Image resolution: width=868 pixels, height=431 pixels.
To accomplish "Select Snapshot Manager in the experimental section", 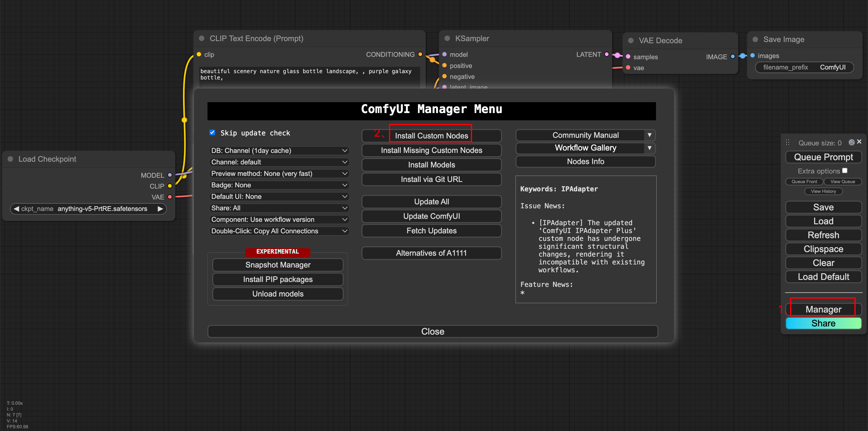I will tap(278, 265).
